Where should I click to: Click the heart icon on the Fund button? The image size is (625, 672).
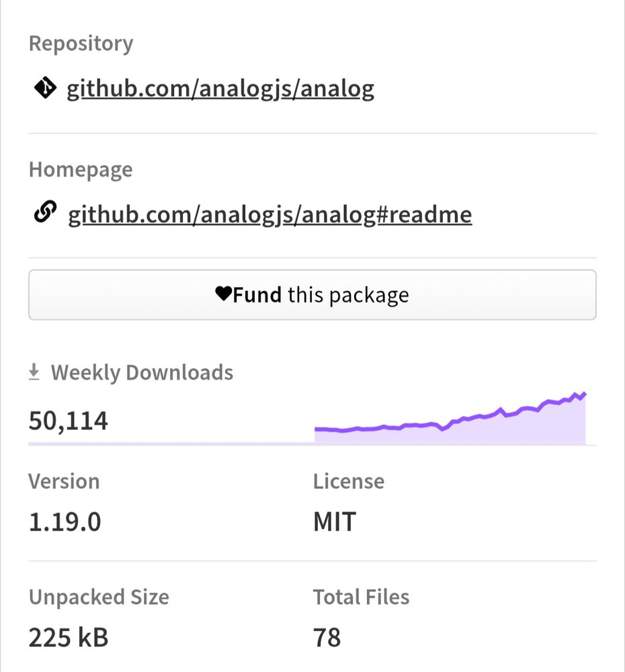[x=223, y=294]
